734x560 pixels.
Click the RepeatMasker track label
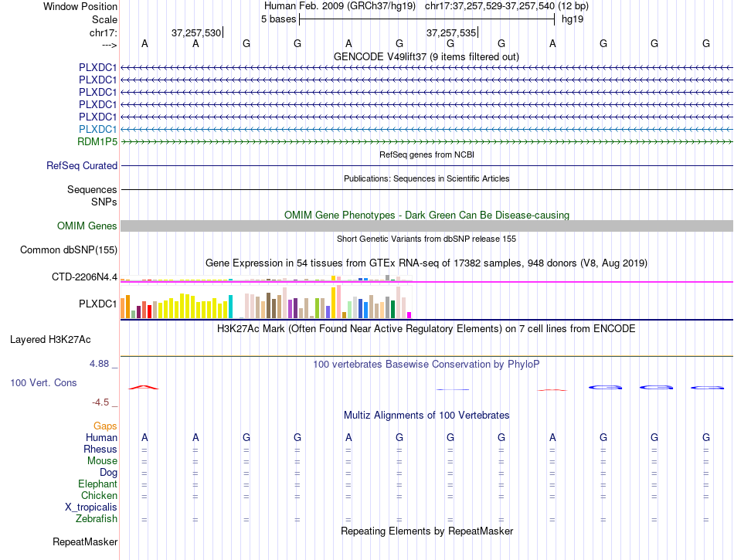85,541
